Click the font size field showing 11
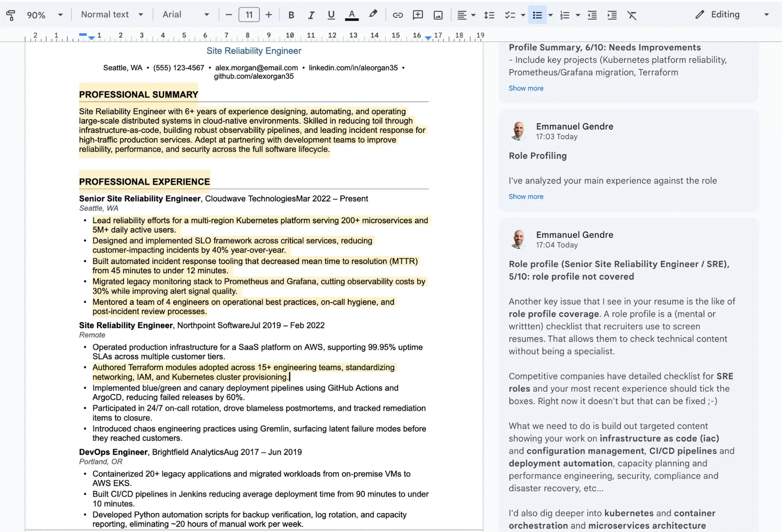 [249, 15]
